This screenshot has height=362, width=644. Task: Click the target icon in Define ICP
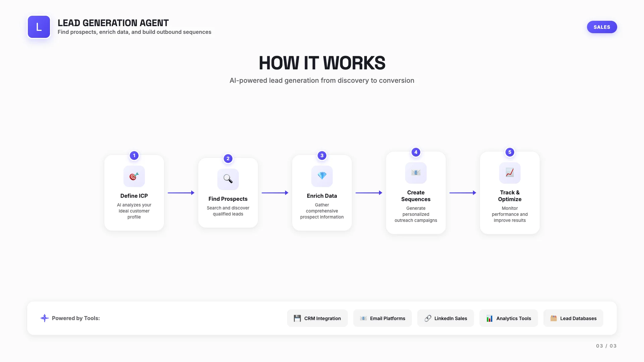pyautogui.click(x=134, y=176)
